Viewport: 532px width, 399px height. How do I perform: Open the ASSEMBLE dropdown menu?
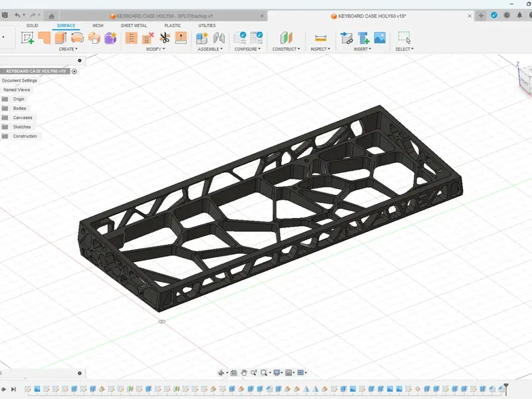(x=210, y=49)
